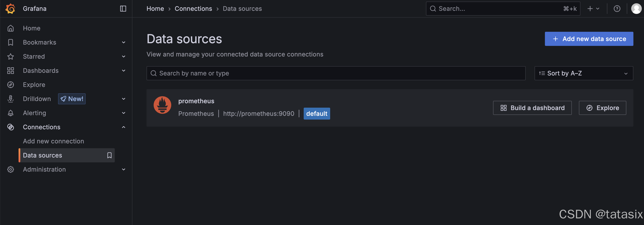Viewport: 644px width, 225px height.
Task: Click the Prometheus flame logo
Action: coord(162,105)
